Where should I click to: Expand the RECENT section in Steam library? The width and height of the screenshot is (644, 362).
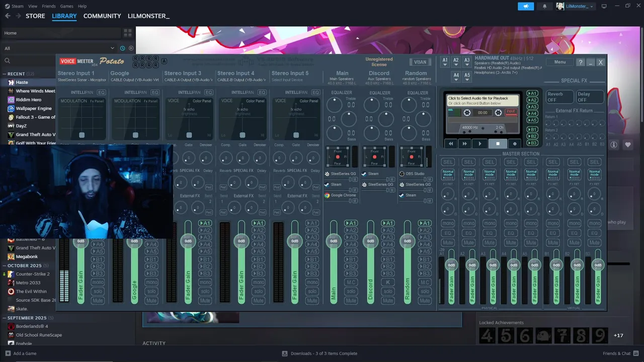click(x=4, y=74)
